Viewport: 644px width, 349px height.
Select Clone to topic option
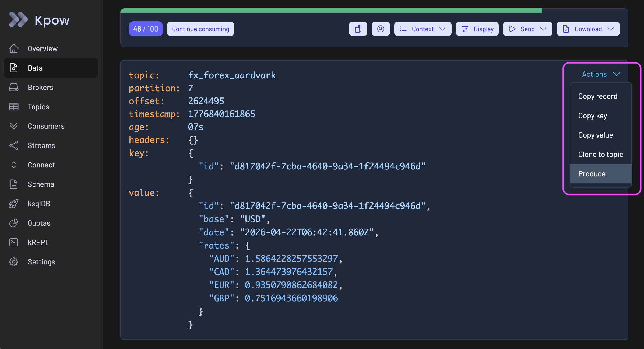point(601,154)
